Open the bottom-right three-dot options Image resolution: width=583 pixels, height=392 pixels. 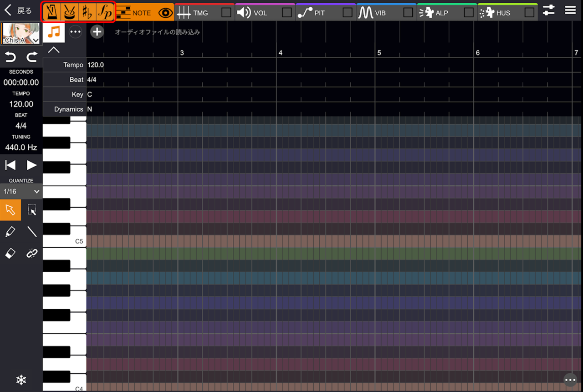click(x=570, y=380)
